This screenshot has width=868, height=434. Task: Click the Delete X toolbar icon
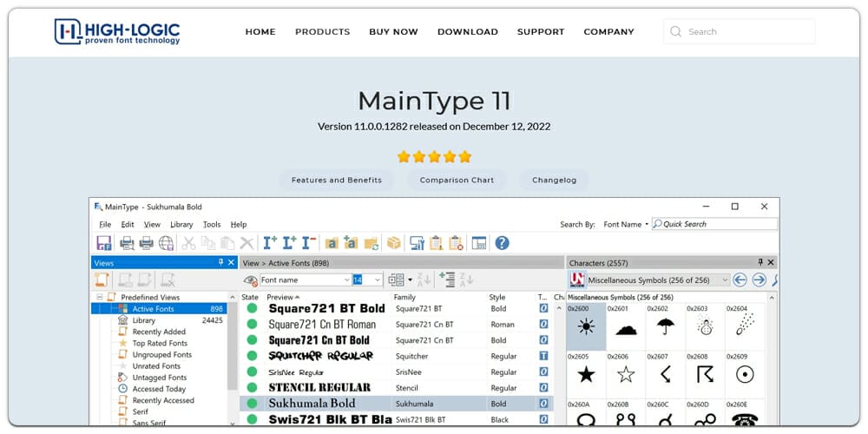coord(247,243)
